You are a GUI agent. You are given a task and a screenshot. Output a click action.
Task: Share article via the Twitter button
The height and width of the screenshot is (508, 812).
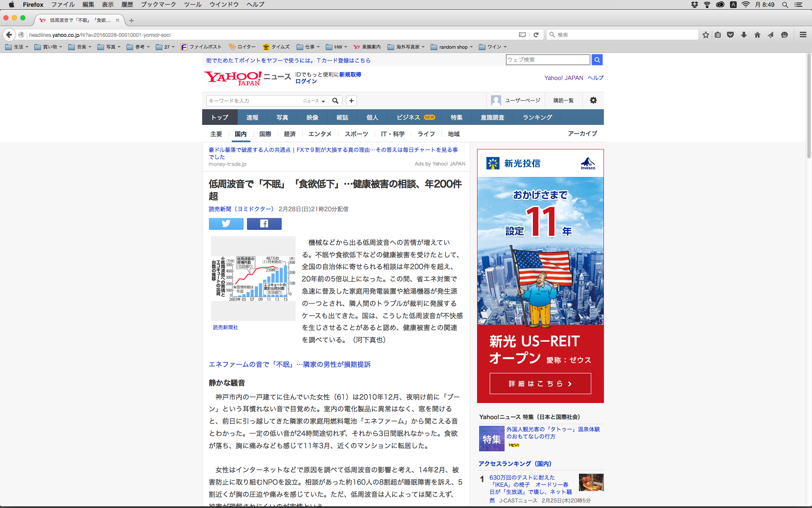pos(226,224)
